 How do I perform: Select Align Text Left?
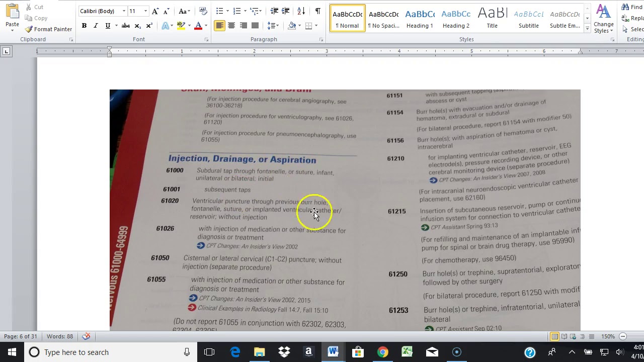coord(220,26)
